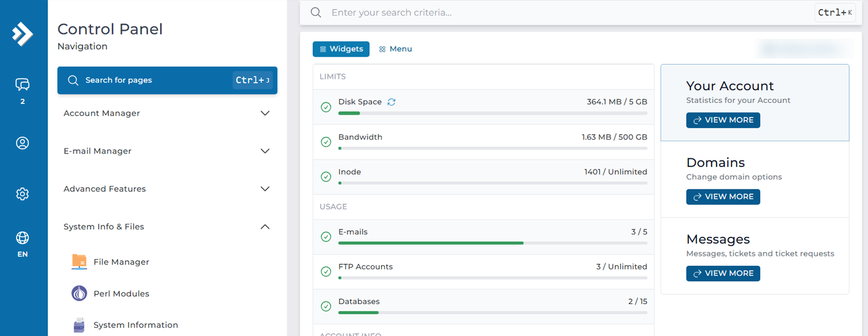This screenshot has width=868, height=336.
Task: Click the Search for pages field
Action: (x=167, y=81)
